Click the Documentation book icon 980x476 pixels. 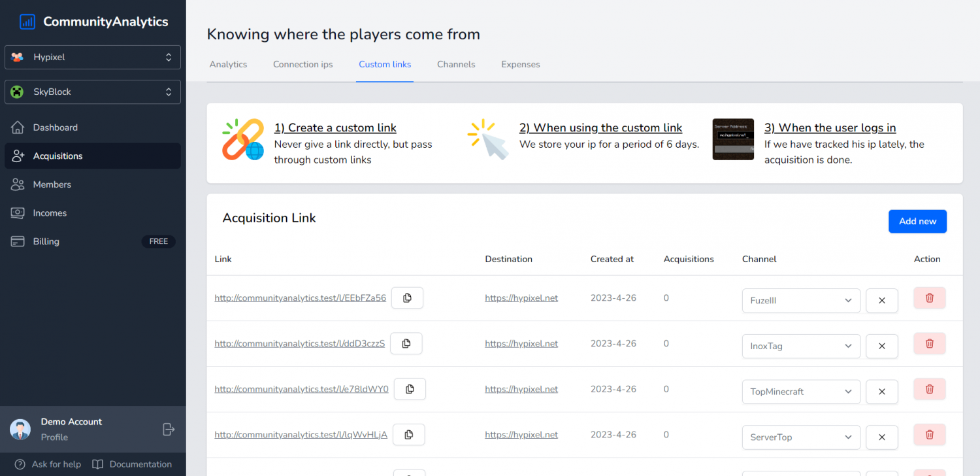pyautogui.click(x=98, y=464)
